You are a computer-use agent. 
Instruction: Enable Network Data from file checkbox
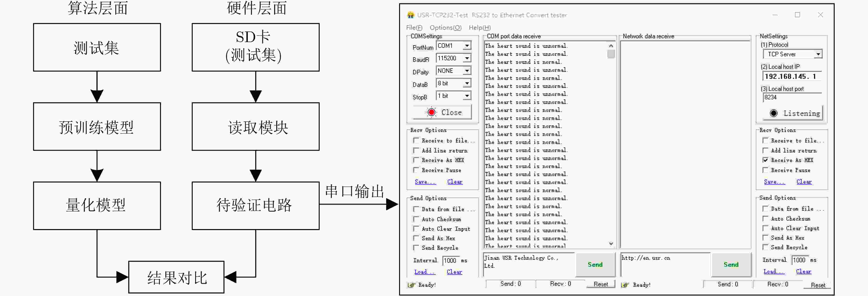click(766, 209)
